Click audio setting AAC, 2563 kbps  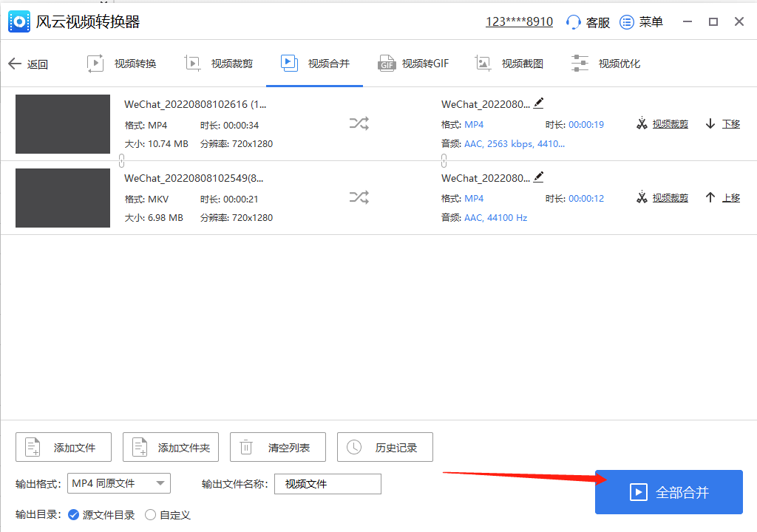515,144
